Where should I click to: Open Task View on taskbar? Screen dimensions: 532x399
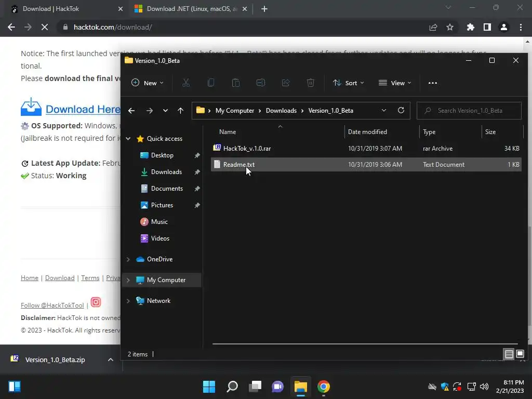(x=255, y=387)
